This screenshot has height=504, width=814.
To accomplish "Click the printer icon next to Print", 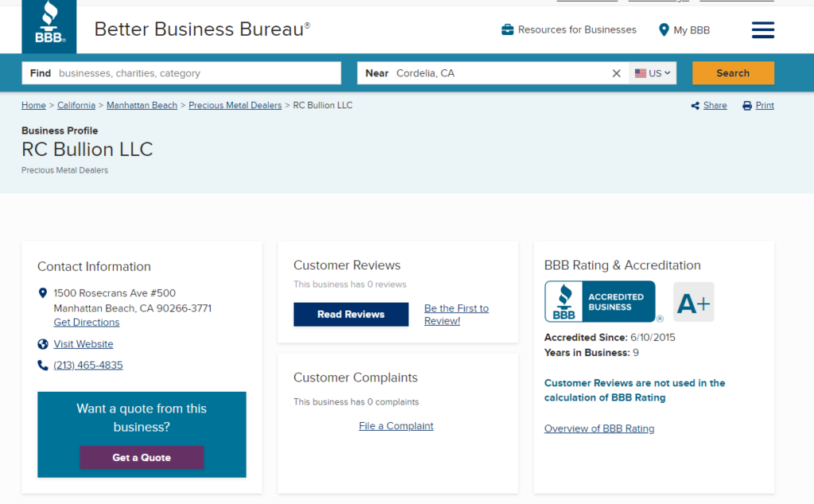I will 747,106.
